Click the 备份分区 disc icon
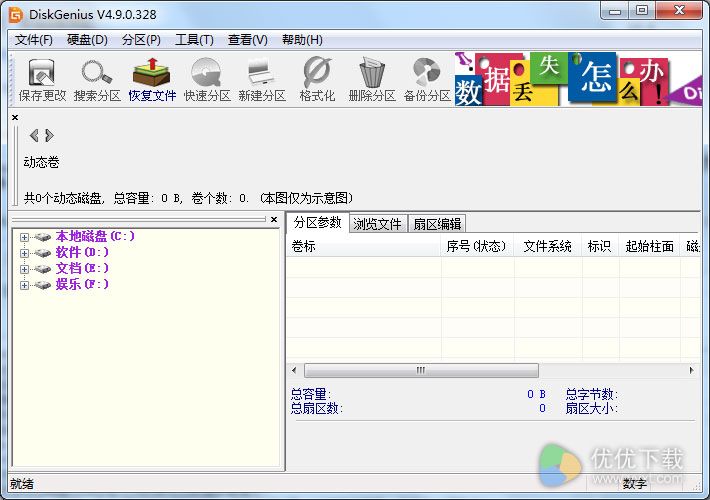Viewport: 710px width, 500px height. (427, 79)
